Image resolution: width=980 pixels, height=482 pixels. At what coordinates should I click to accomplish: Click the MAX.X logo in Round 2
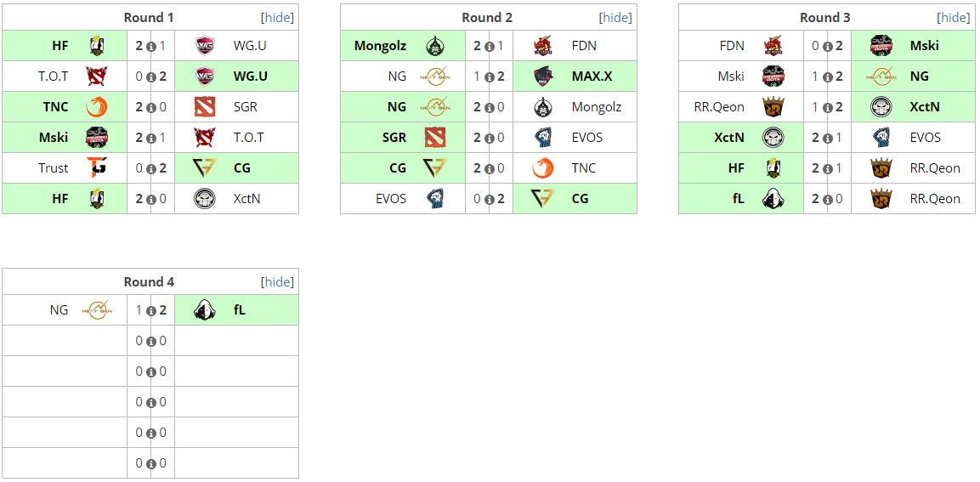tap(544, 77)
